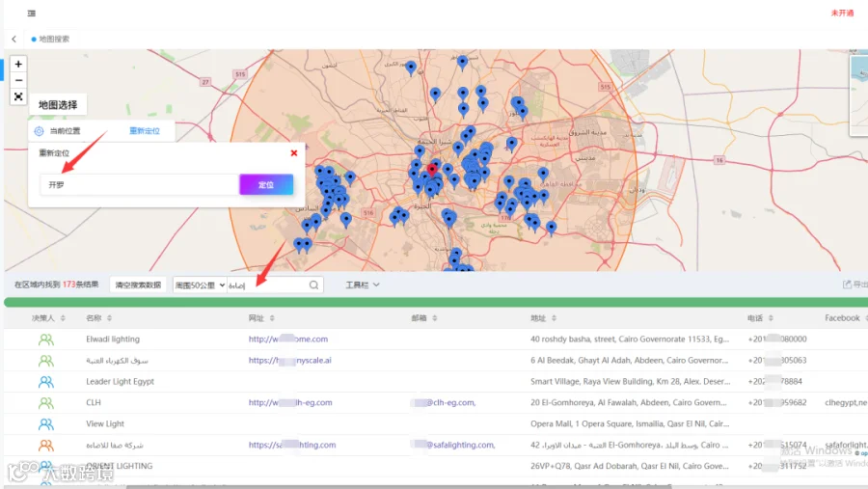Click the location input field containing 开罗
This screenshot has width=868, height=489.
pyautogui.click(x=140, y=184)
